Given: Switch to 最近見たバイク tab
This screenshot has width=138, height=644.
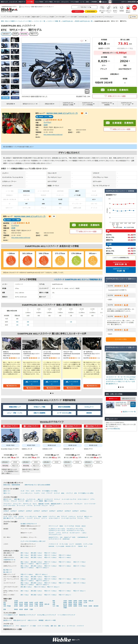Looking at the screenshot, I should [113, 399].
